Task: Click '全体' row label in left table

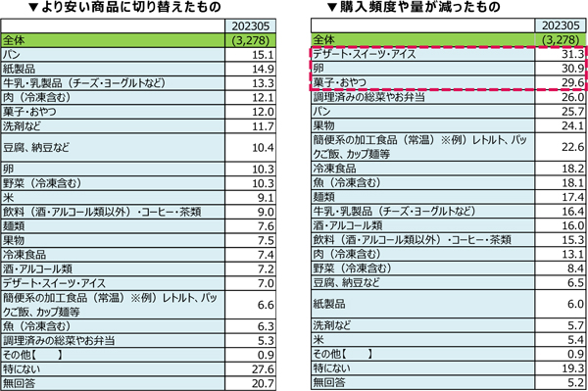Action: click(14, 40)
